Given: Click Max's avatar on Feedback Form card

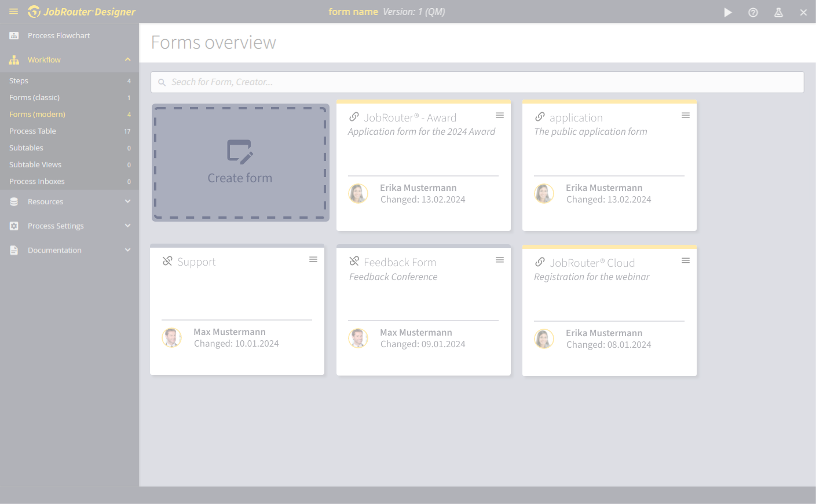Looking at the screenshot, I should point(358,338).
